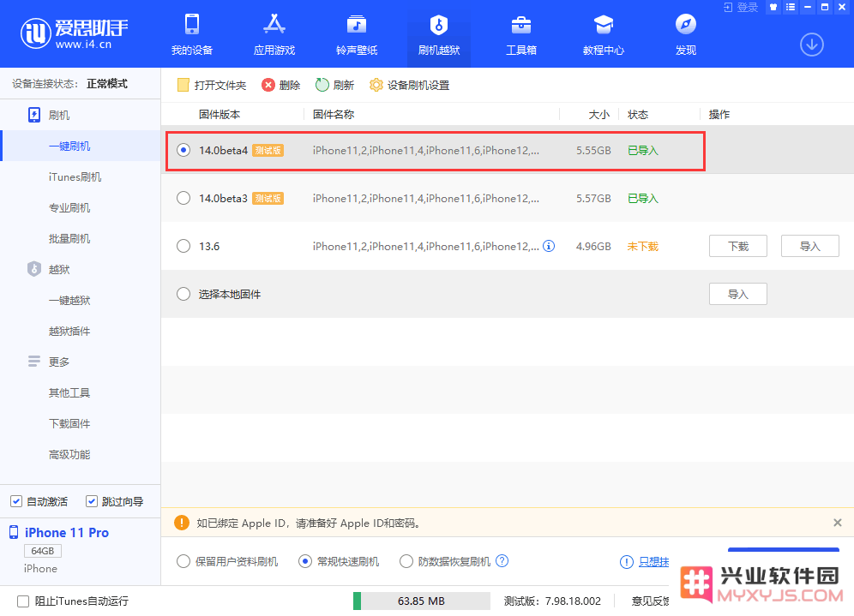
Task: Click the 更多 list icon
Action: click(33, 362)
